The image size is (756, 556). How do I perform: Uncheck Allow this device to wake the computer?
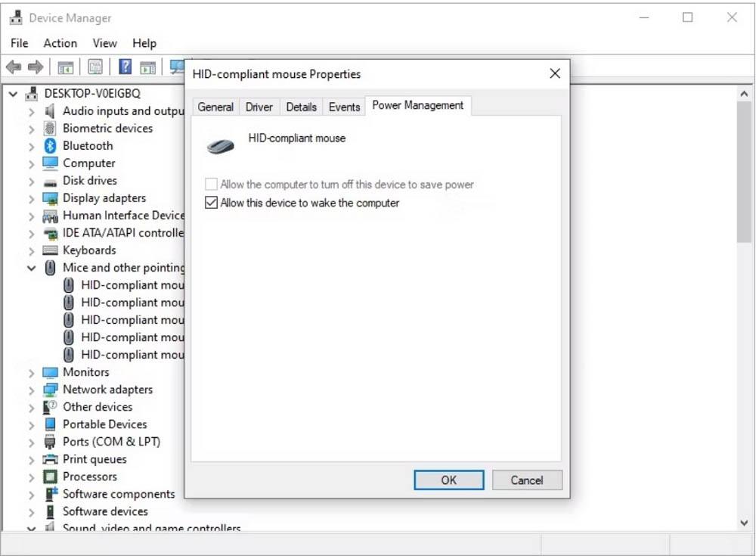[212, 203]
